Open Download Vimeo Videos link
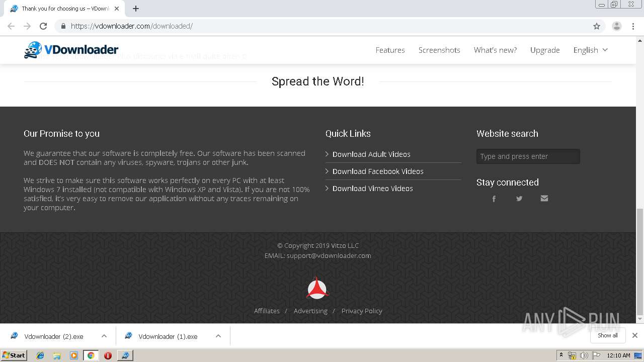Screen dimensions: 644x362 tap(372, 189)
